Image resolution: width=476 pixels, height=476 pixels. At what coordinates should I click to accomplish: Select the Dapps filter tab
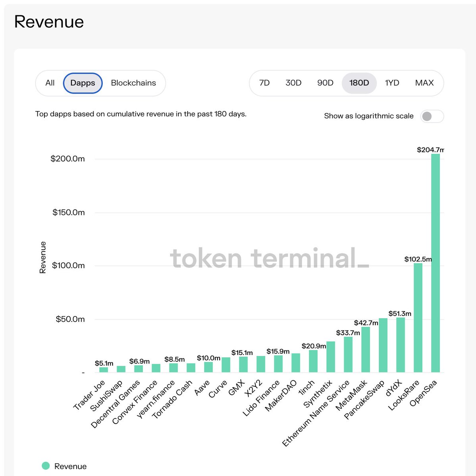pyautogui.click(x=83, y=83)
